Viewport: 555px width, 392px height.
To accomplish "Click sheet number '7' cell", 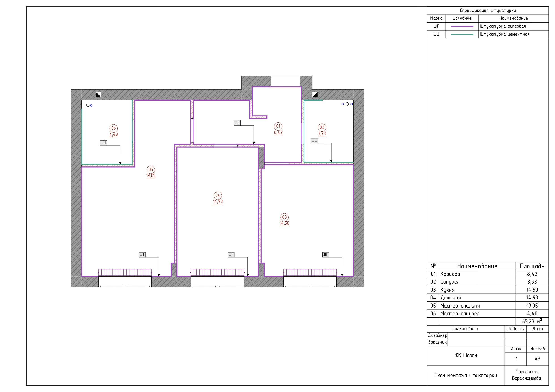I will 516,359.
